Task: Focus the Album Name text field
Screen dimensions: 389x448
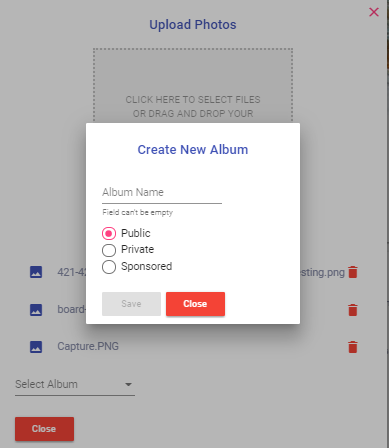Action: pos(162,193)
